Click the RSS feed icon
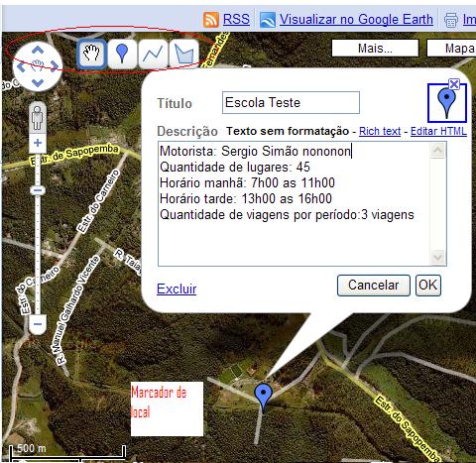476x463 pixels. pyautogui.click(x=211, y=20)
